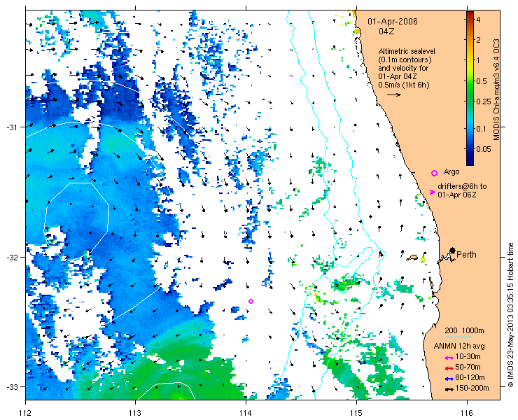Image resolution: width=518 pixels, height=420 pixels.
Task: Click the date text 01-Apr-2006
Action: pos(393,22)
